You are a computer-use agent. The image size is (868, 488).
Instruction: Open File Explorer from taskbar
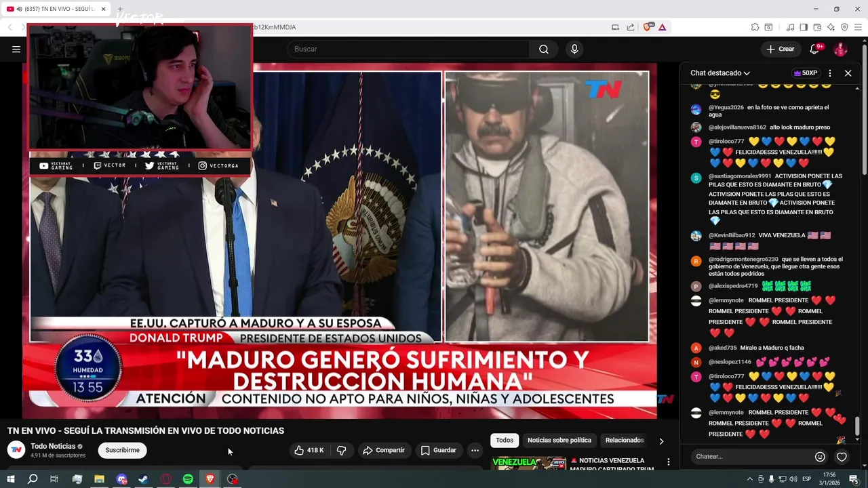(99, 479)
